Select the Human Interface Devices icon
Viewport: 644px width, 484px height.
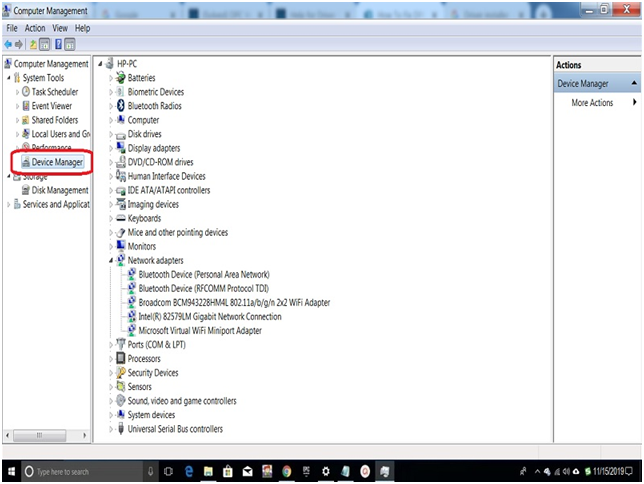[120, 176]
